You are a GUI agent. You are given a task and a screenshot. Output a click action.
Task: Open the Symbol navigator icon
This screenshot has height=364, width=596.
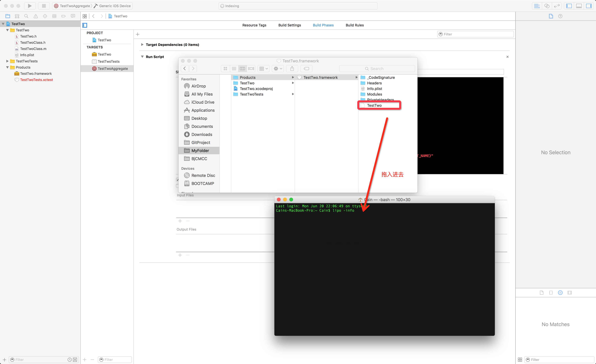point(17,16)
